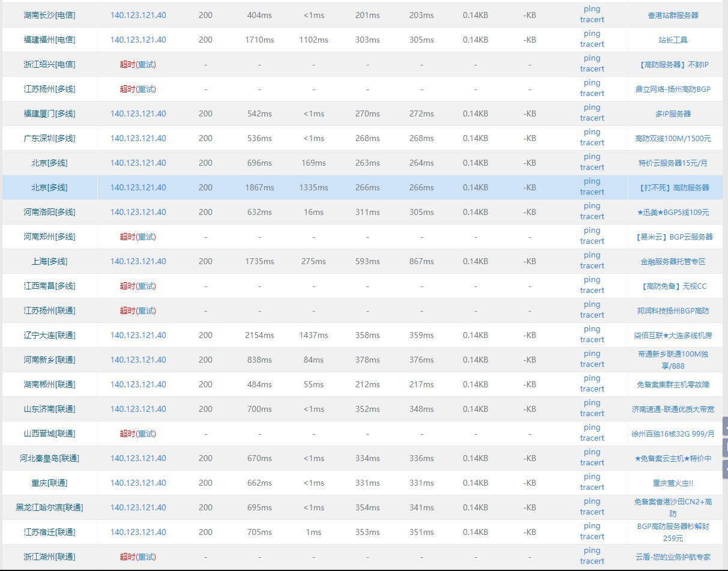Select the 福建福州[电信] location cell

click(x=49, y=40)
